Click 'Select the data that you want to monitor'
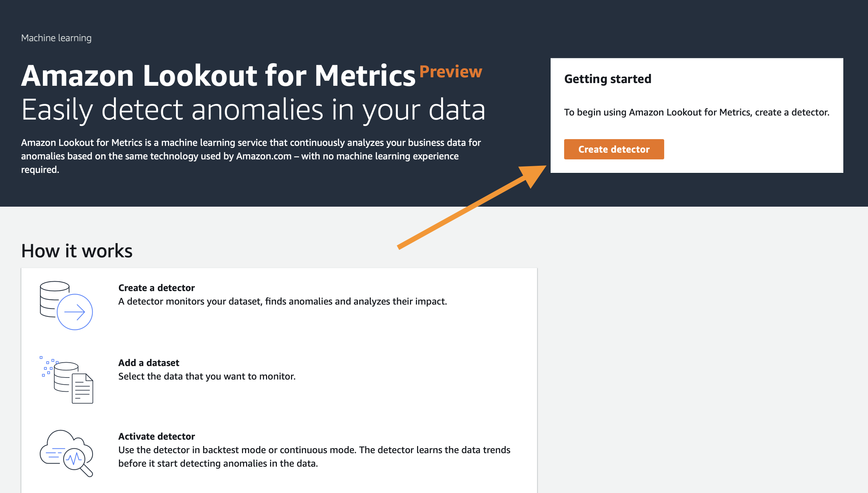Screen dimensions: 868x493 click(x=207, y=377)
